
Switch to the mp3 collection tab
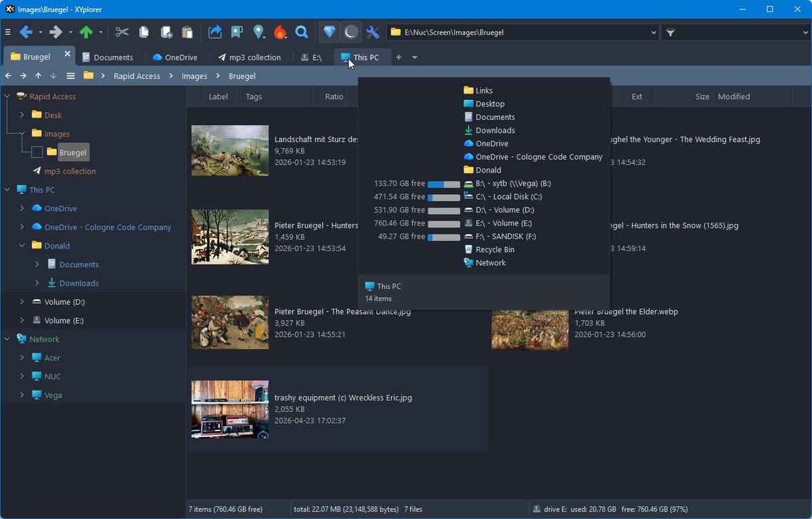(250, 58)
